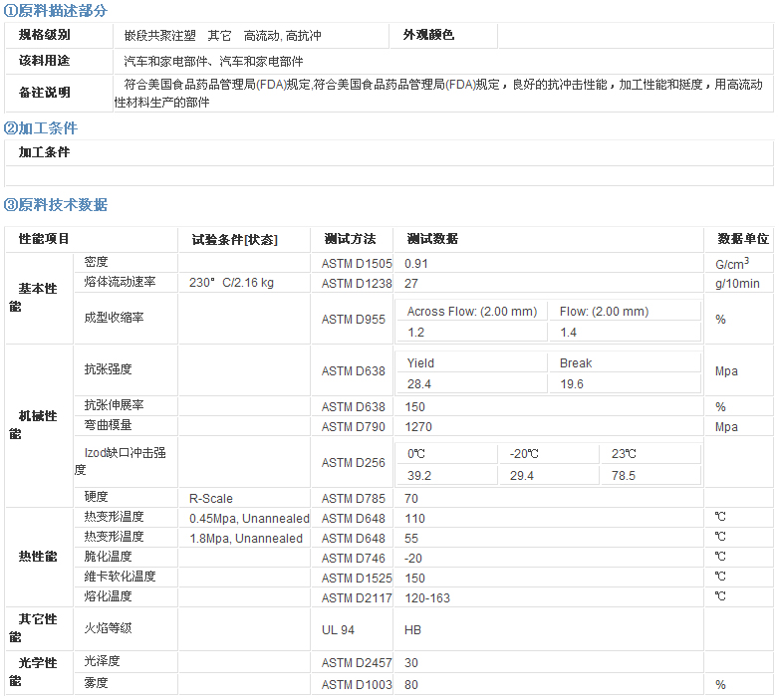Select the 汽车和家电部件 usage text
This screenshot has width=779, height=700.
click(x=213, y=62)
